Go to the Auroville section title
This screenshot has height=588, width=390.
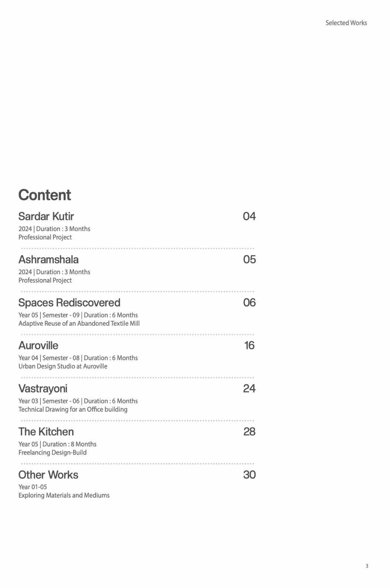click(x=38, y=345)
